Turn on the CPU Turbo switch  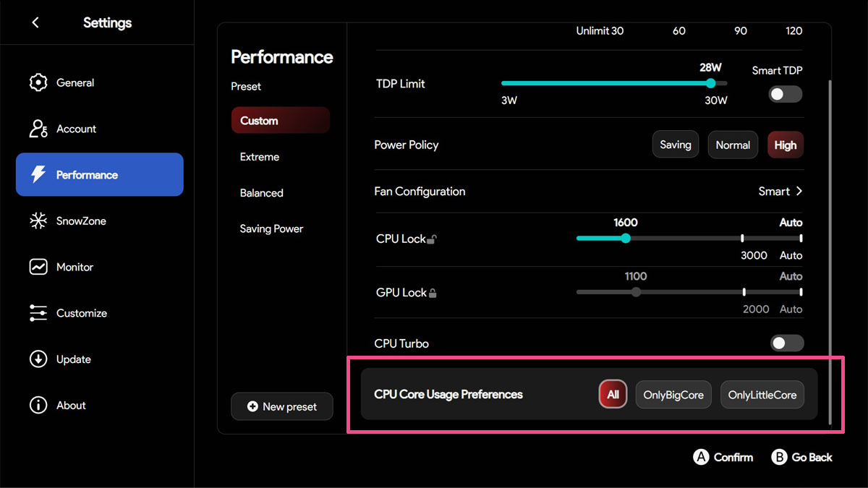(786, 343)
